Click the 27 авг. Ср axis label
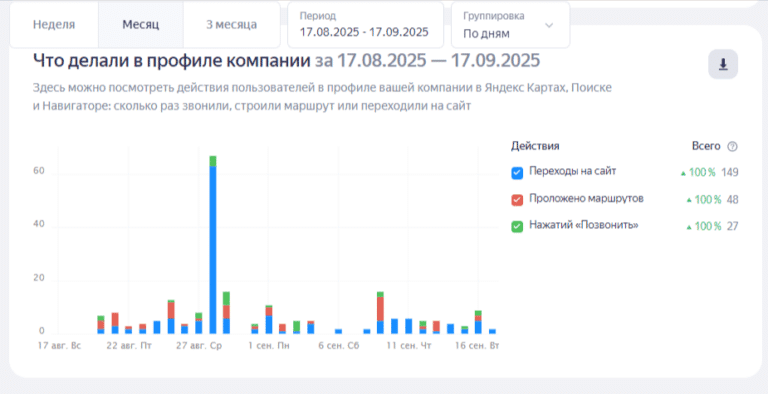Viewport: 768px width, 394px height. click(x=199, y=346)
